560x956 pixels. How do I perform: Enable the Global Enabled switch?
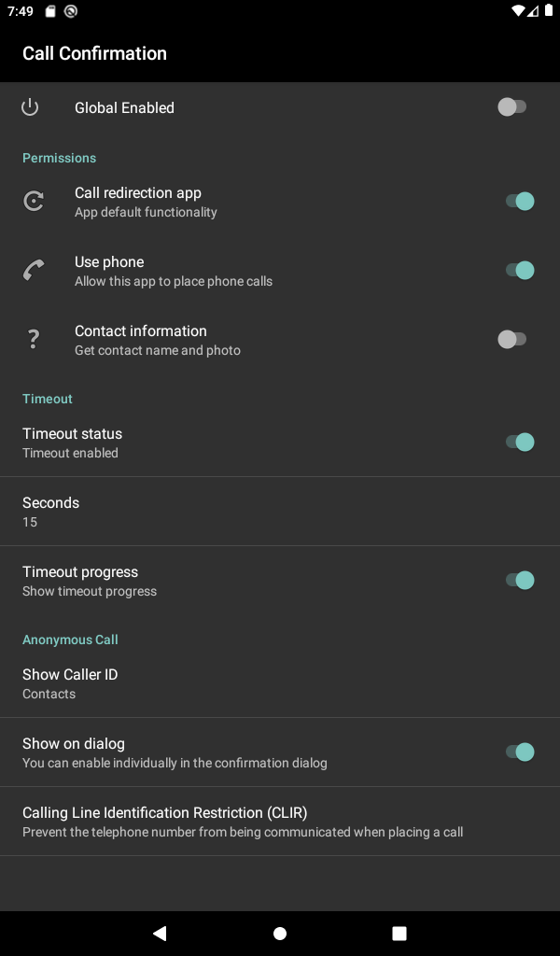[512, 107]
